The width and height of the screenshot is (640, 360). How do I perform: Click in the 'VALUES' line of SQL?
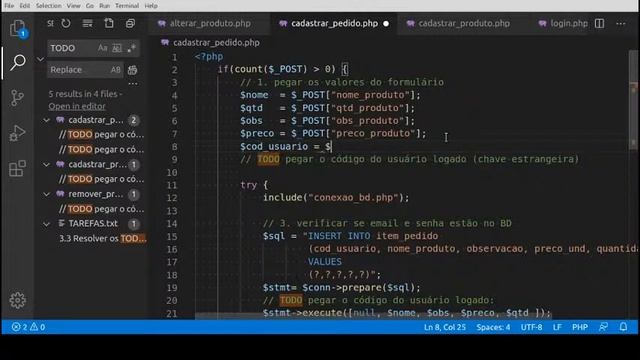(x=324, y=262)
